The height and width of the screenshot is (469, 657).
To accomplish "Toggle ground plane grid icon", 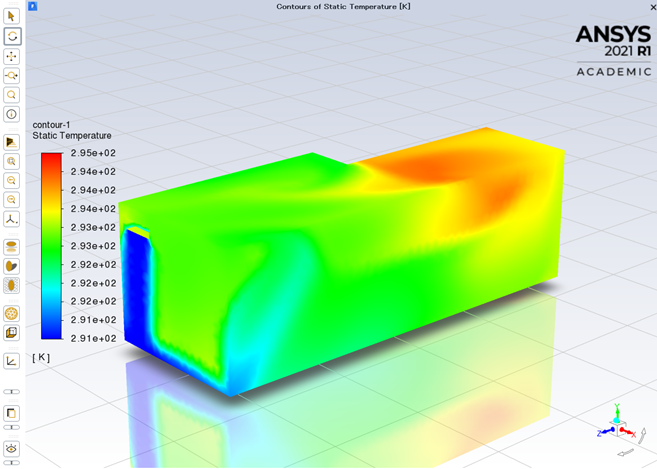I will point(11,285).
